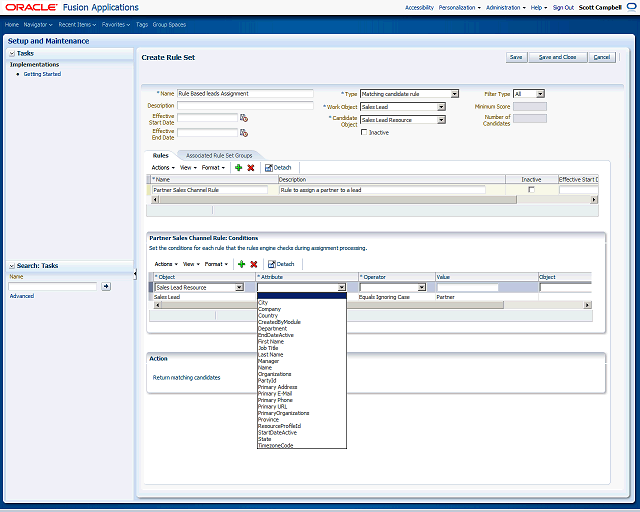
Task: Collapse the Search: Tasks panel
Action: [12, 266]
